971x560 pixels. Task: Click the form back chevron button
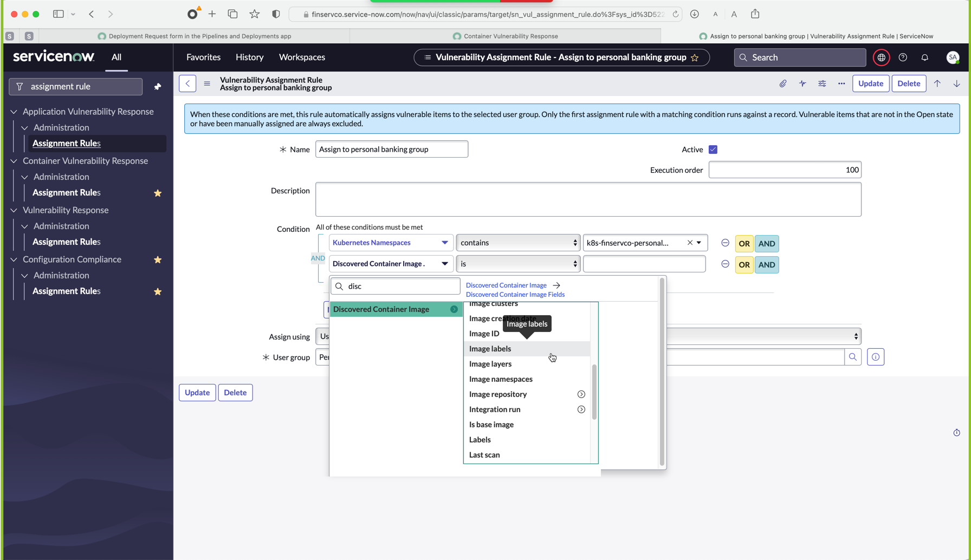pyautogui.click(x=187, y=83)
